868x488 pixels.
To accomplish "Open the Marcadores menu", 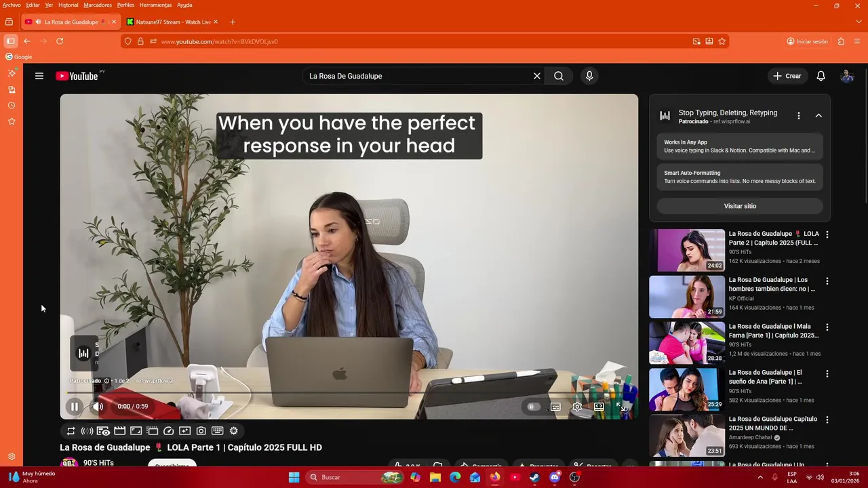I will (98, 5).
